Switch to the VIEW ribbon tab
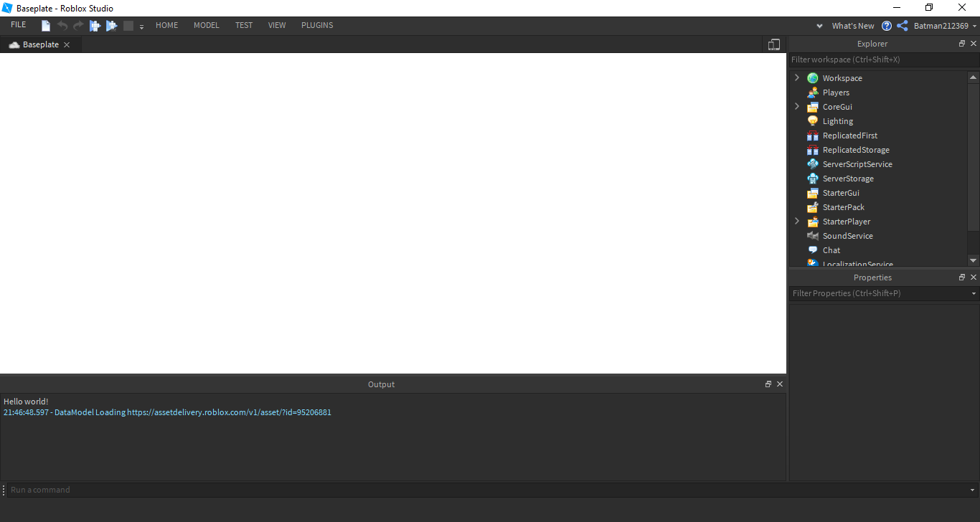This screenshot has width=980, height=522. (x=277, y=25)
